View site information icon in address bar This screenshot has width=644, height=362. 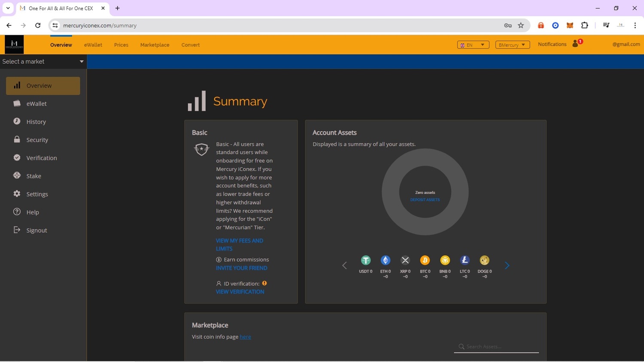pyautogui.click(x=55, y=25)
